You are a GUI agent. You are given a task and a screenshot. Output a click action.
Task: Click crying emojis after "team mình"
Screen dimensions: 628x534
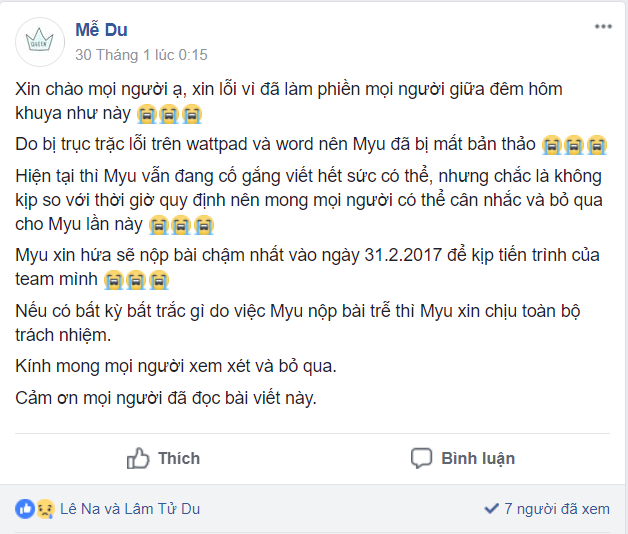[136, 280]
